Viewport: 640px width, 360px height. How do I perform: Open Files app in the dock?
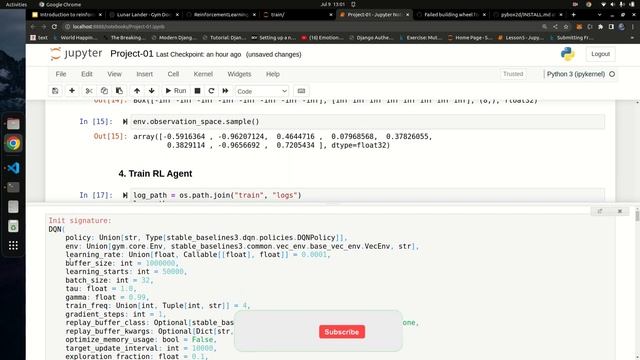click(x=13, y=123)
